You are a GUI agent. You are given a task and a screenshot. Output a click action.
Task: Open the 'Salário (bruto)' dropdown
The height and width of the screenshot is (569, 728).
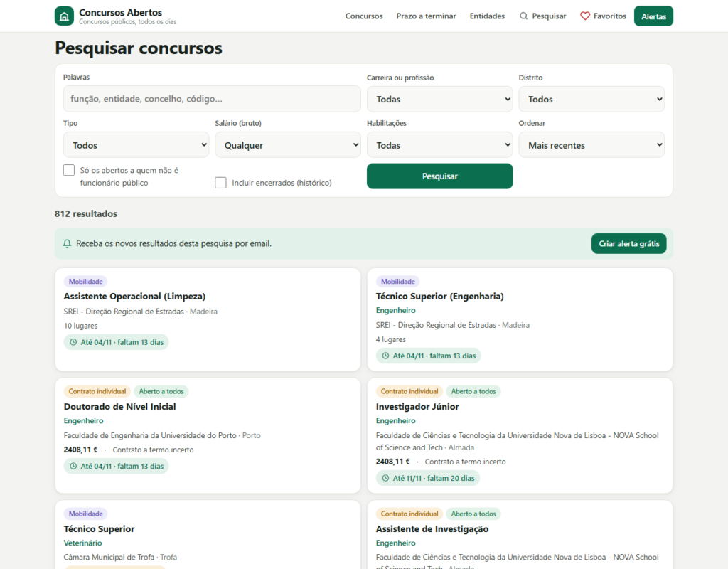(x=288, y=145)
